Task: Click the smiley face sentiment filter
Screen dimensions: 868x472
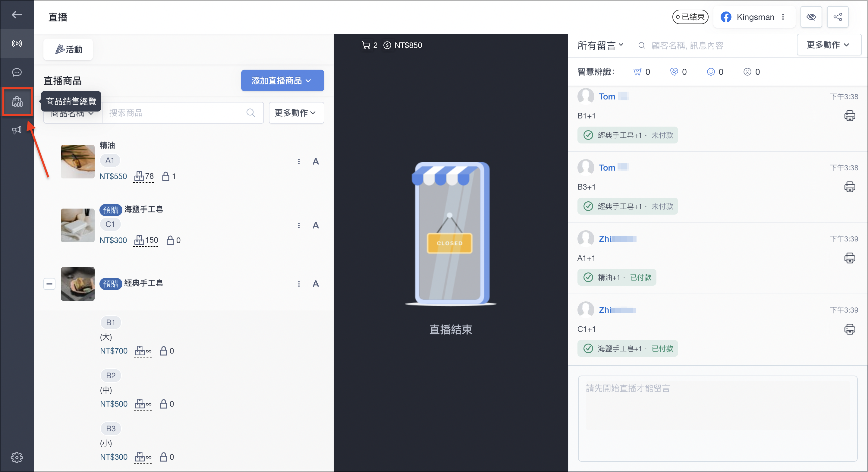Action: [x=711, y=72]
